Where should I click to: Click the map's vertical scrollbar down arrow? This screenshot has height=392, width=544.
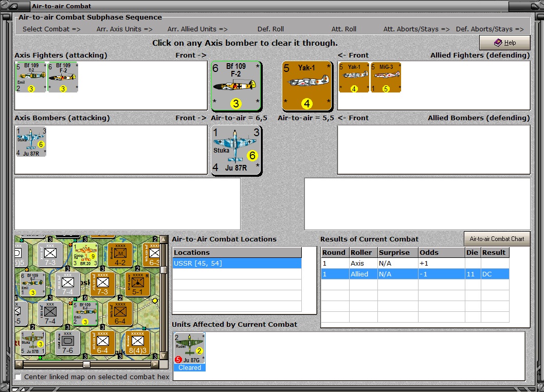point(164,357)
